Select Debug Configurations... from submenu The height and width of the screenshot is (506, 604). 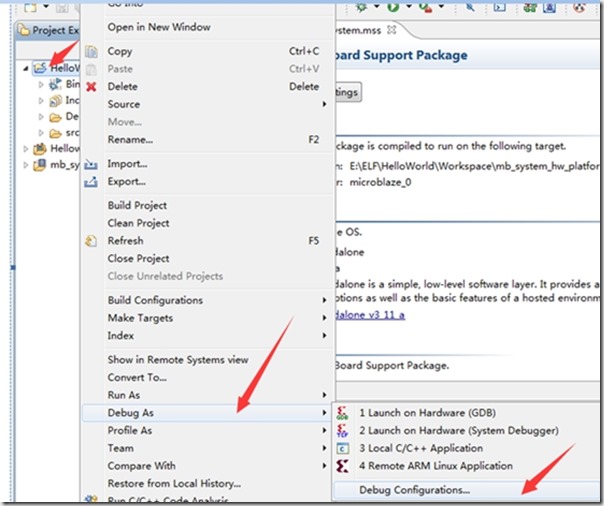click(x=414, y=490)
